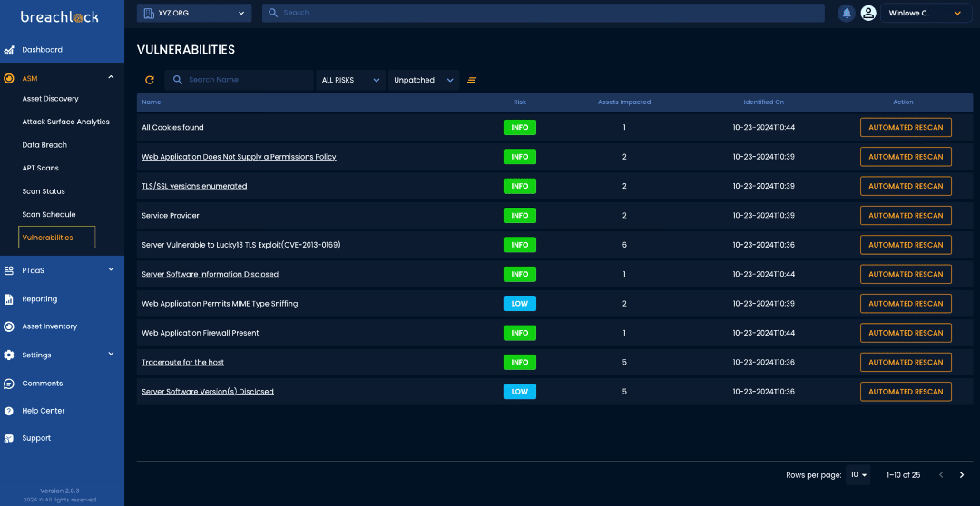Open the ALL RISKS filter dropdown
This screenshot has width=980, height=506.
click(350, 80)
